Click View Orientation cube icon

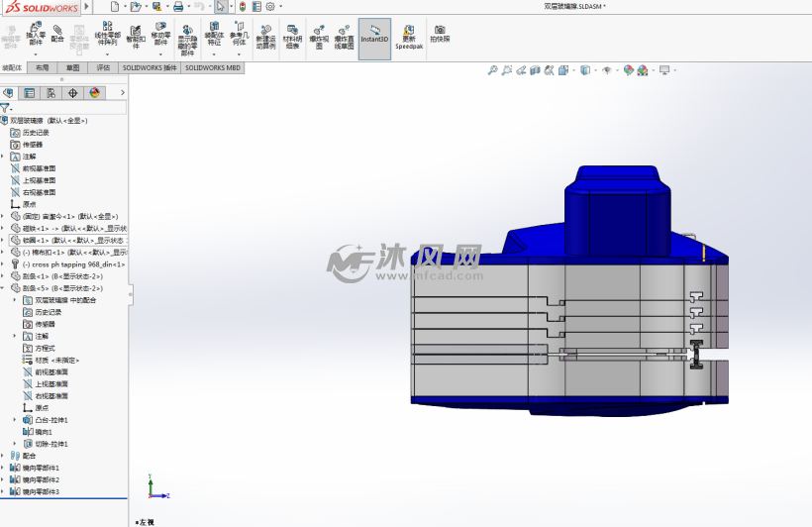563,70
